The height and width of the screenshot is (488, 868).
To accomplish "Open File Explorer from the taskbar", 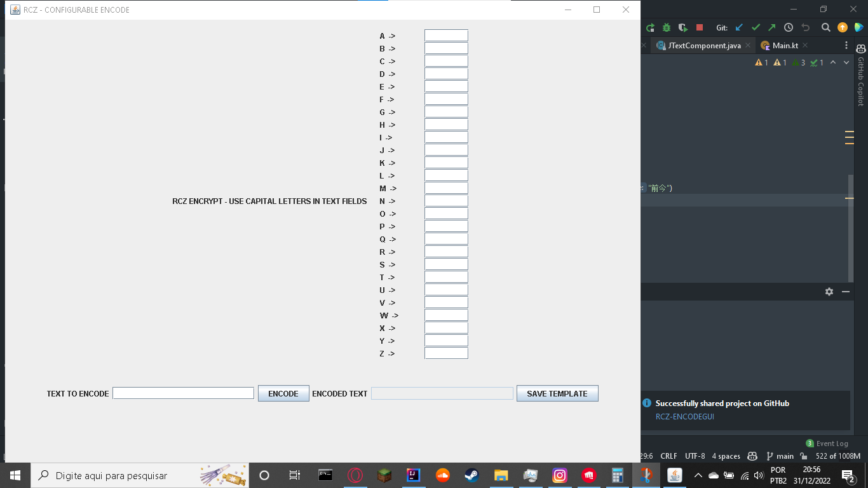I will tap(501, 475).
